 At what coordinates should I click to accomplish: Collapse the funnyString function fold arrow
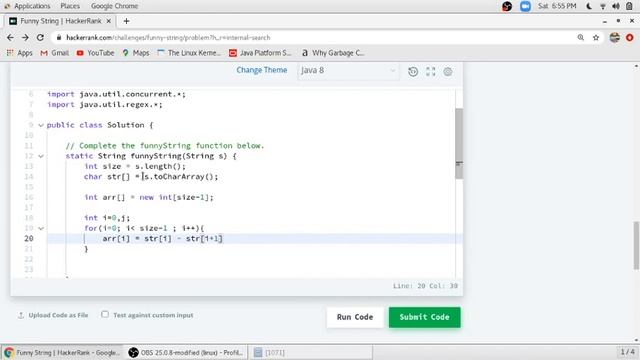coord(41,156)
